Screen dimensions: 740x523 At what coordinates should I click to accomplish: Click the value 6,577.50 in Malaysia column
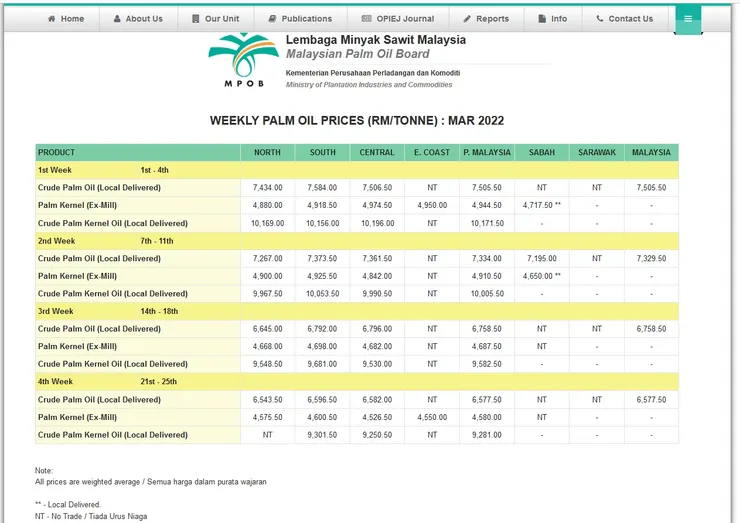point(651,400)
